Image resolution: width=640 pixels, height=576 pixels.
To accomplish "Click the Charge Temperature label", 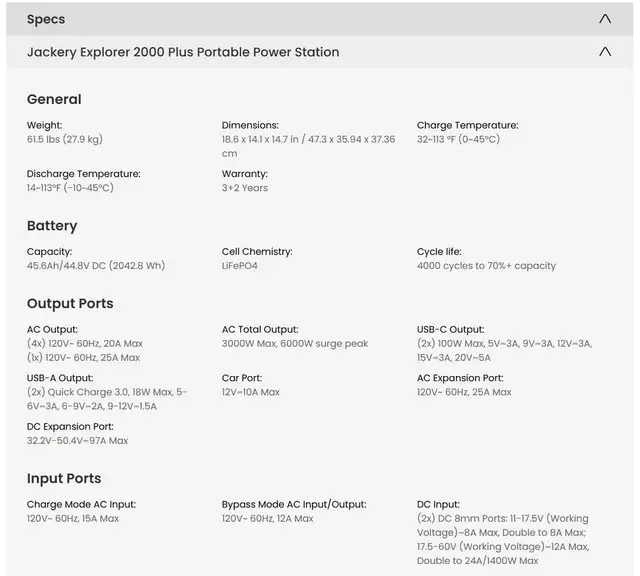I will click(x=467, y=125).
